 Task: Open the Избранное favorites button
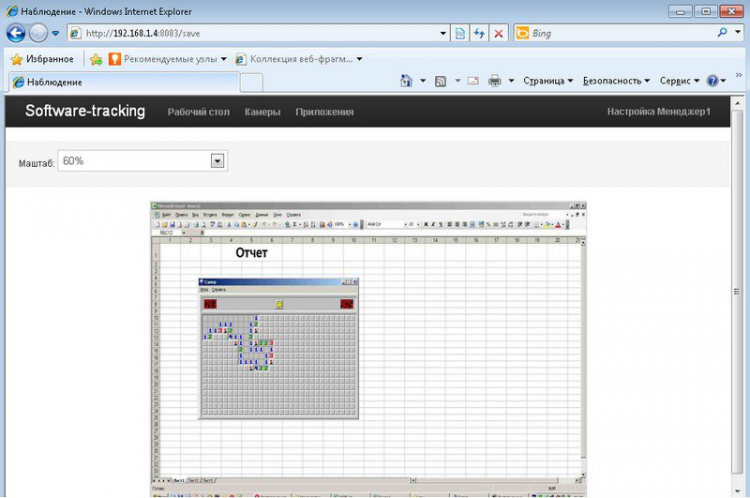click(42, 59)
